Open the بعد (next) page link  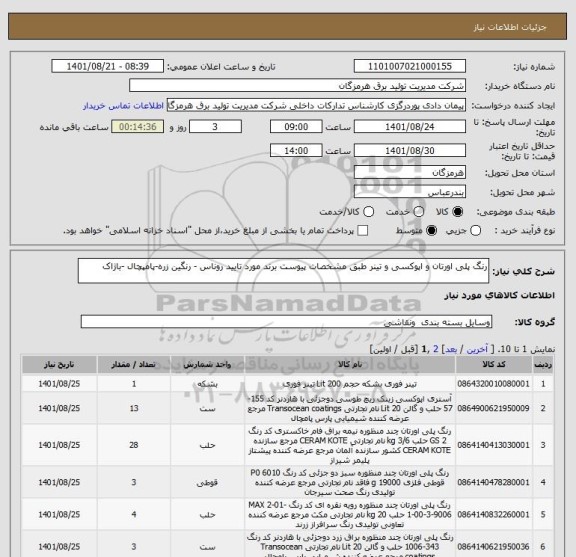click(x=451, y=349)
